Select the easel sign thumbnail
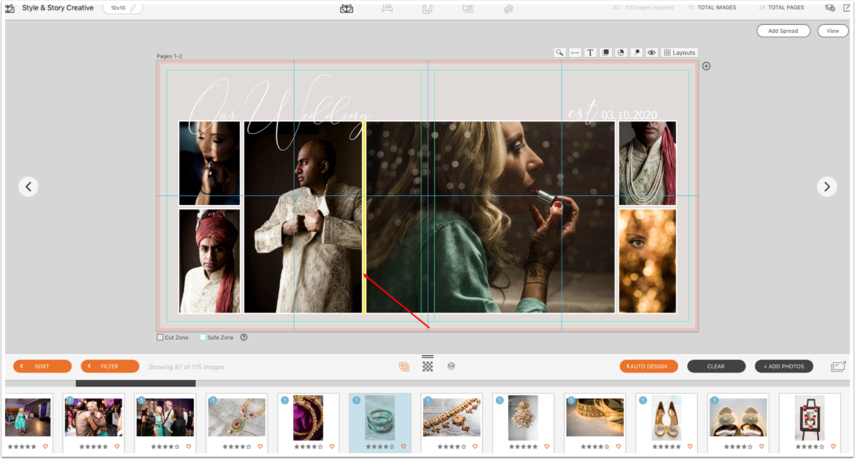 click(809, 418)
